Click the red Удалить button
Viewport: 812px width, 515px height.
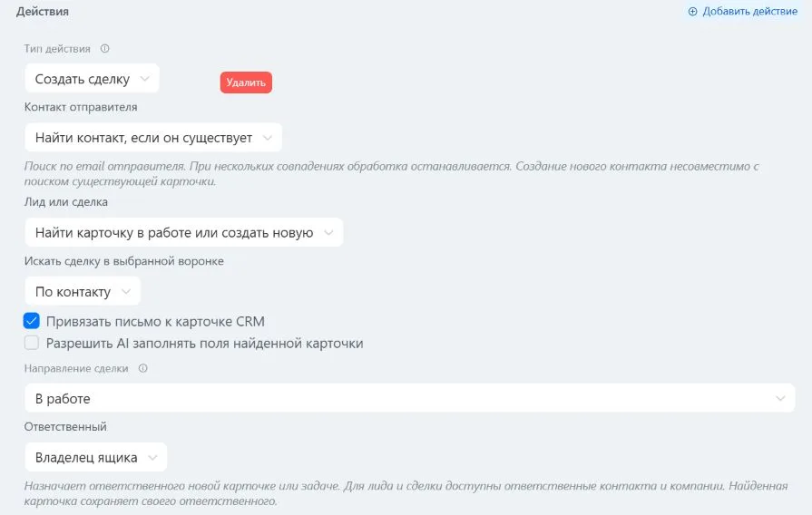pos(246,83)
